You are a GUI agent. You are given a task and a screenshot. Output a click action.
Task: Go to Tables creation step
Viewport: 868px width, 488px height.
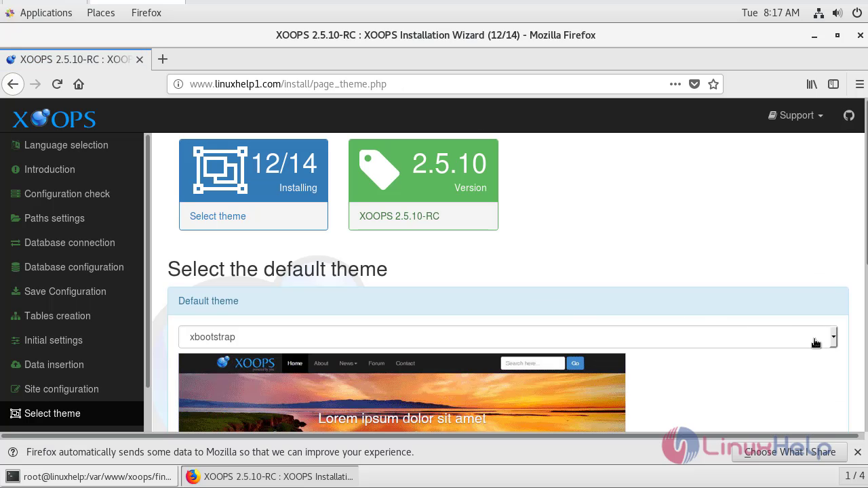[58, 316]
